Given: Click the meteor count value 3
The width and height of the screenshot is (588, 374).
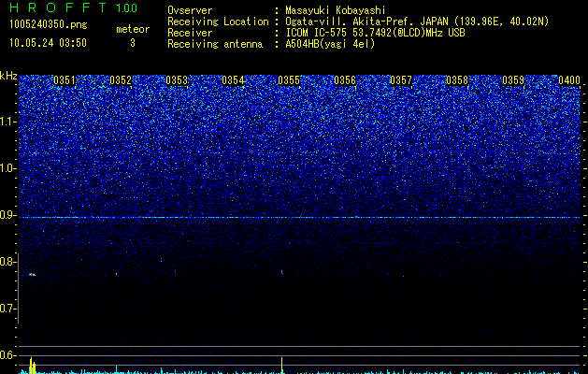Looking at the screenshot, I should coord(133,43).
